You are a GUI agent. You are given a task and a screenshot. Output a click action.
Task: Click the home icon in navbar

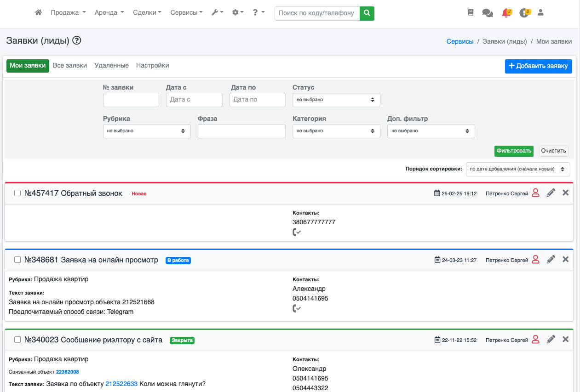(39, 13)
